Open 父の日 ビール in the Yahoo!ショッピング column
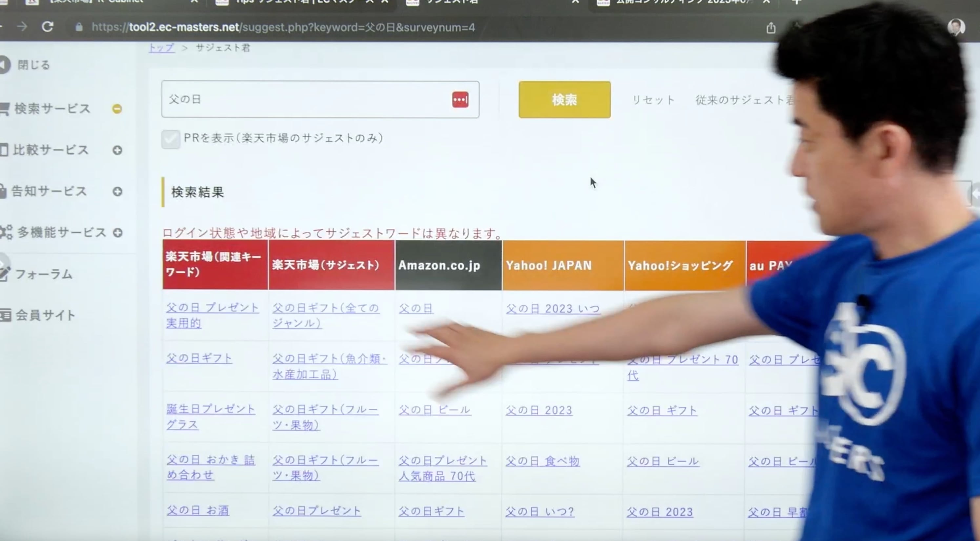 (x=663, y=461)
